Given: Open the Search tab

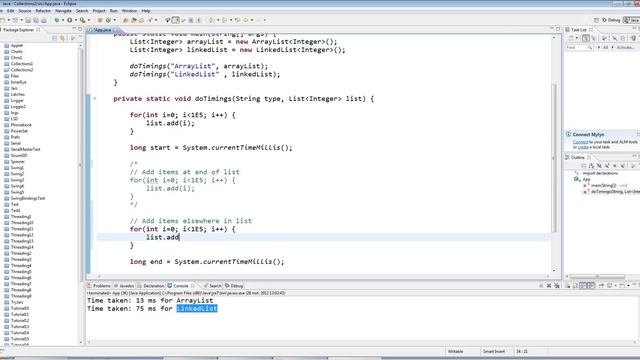Looking at the screenshot, I should pyautogui.click(x=212, y=286).
